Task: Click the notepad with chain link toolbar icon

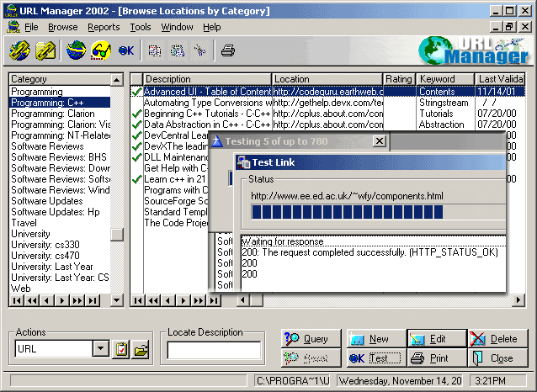Action: [45, 50]
